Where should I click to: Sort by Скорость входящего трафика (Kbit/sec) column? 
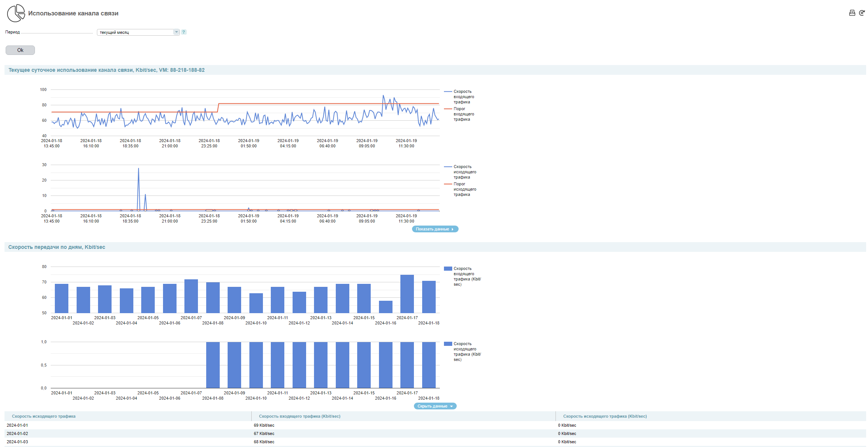(300, 416)
